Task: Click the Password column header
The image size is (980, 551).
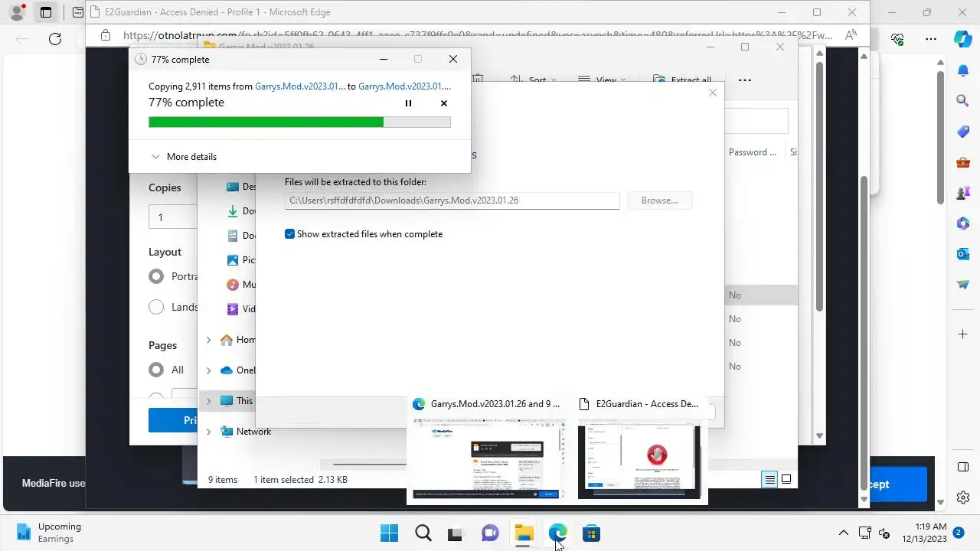Action: [752, 152]
